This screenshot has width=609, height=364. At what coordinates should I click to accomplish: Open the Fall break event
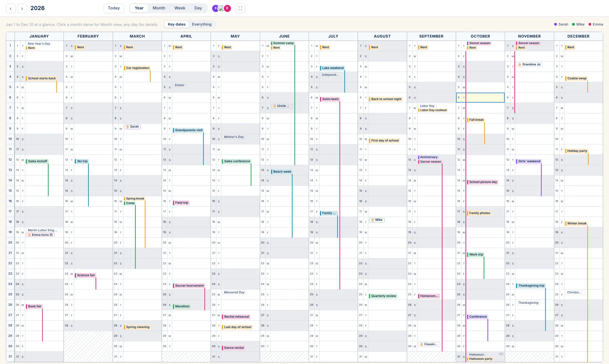(476, 120)
